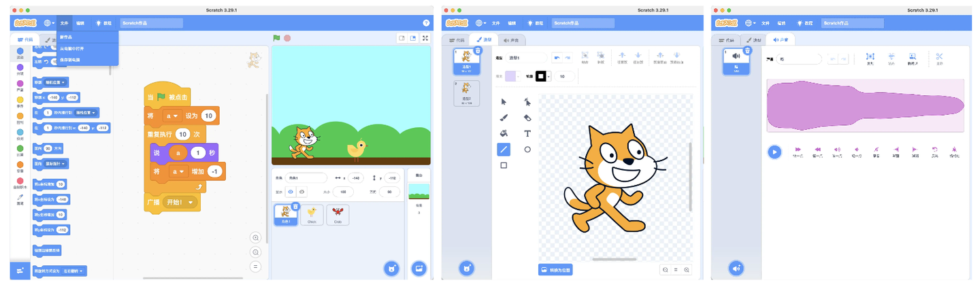The image size is (980, 291).
Task: Select the Text tool in costume editor
Action: click(527, 133)
